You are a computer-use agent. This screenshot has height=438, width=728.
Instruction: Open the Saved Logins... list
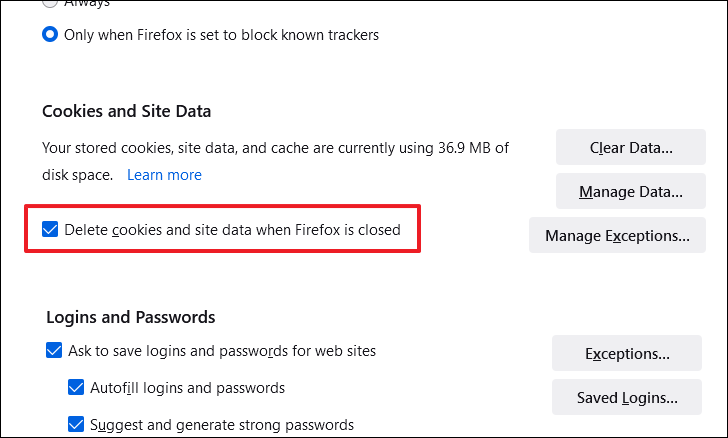click(627, 397)
